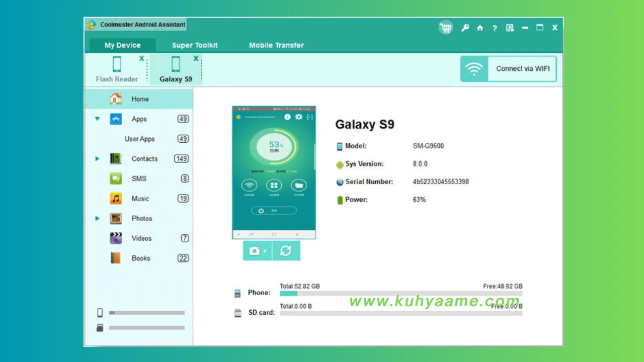This screenshot has height=362, width=644.
Task: Click Free:48.92 GB storage label
Action: [503, 286]
